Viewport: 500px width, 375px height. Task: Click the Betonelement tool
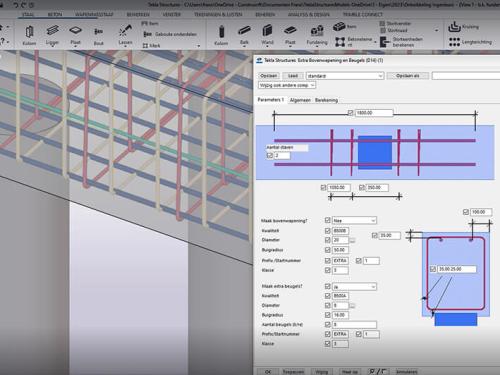pos(354,42)
